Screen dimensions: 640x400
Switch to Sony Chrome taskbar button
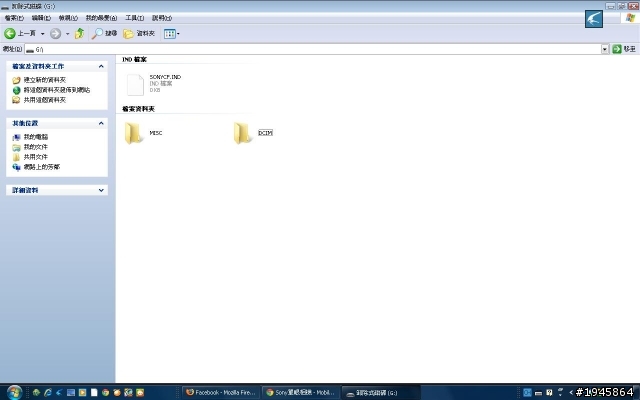pos(300,393)
